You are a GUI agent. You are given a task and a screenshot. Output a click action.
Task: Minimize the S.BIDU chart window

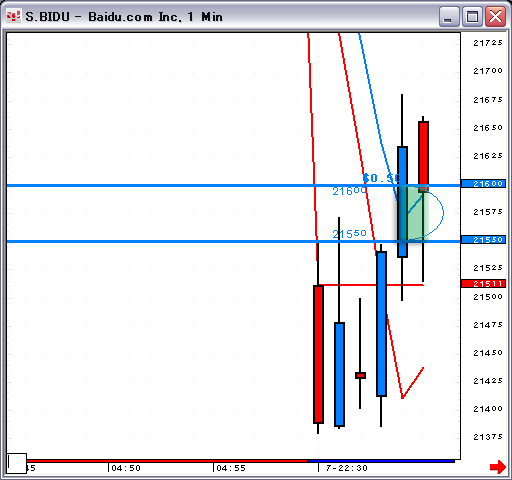[x=449, y=17]
